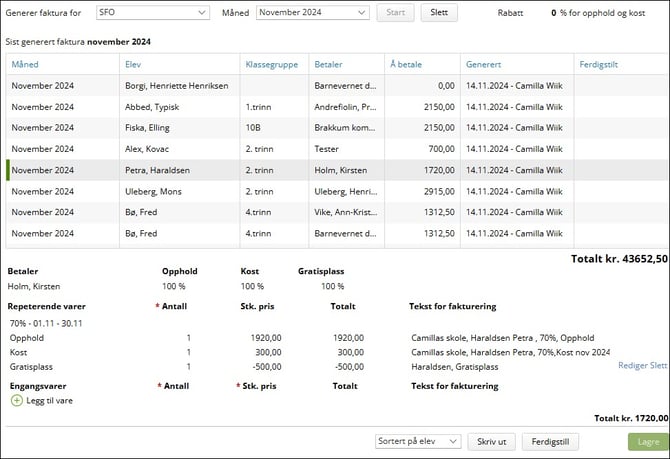This screenshot has width=670, height=459.
Task: Sort by the Å betale column header
Action: pyautogui.click(x=405, y=64)
